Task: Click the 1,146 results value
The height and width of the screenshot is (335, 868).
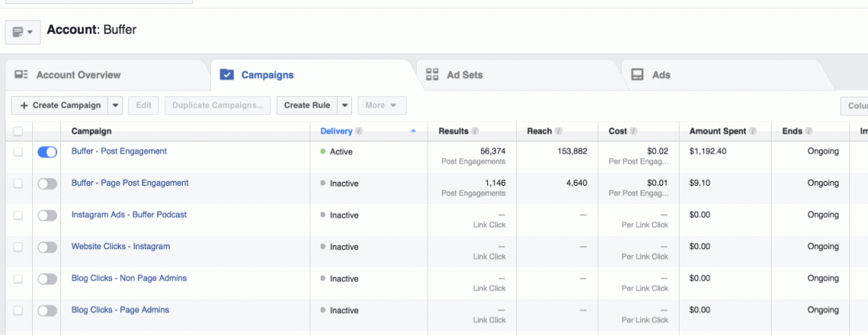Action: point(495,183)
